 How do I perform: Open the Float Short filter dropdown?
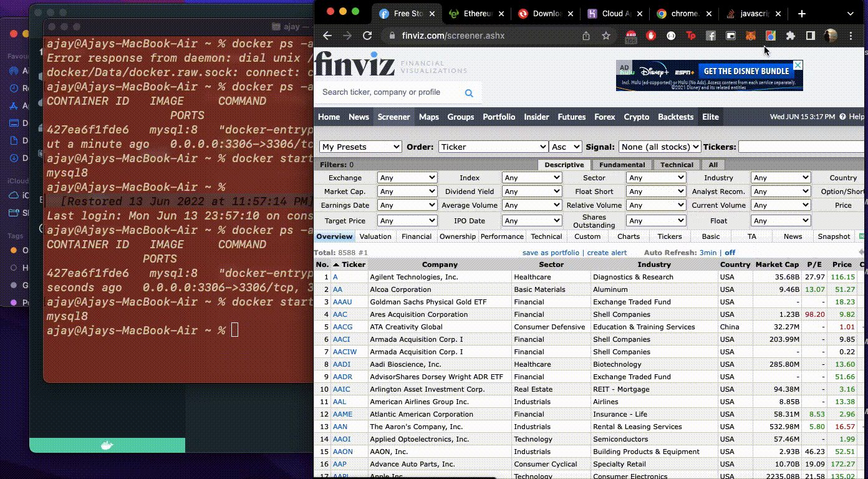coord(656,191)
